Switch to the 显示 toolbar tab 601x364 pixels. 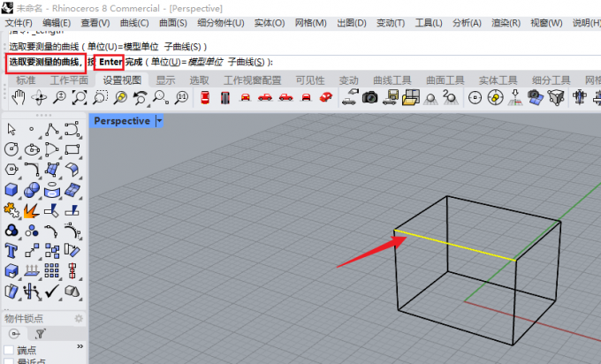pos(165,80)
